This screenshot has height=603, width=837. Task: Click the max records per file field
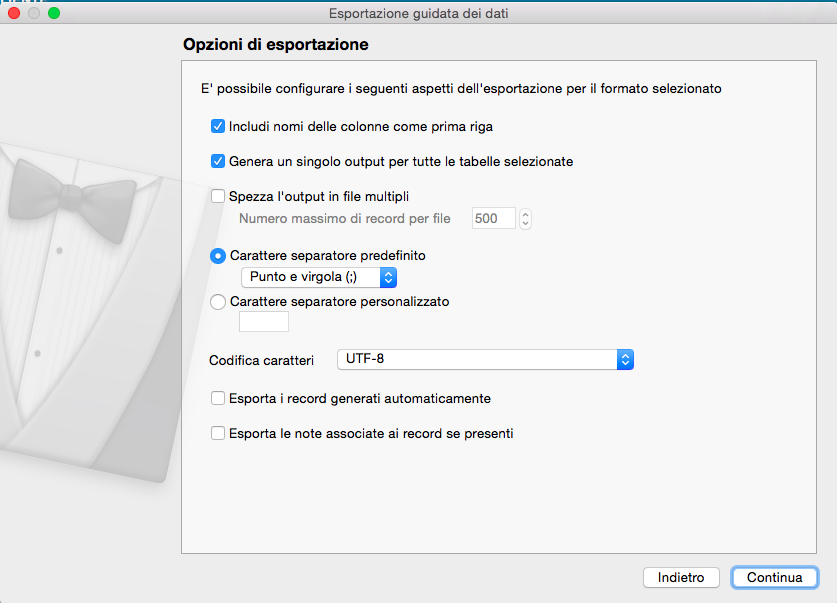(494, 218)
